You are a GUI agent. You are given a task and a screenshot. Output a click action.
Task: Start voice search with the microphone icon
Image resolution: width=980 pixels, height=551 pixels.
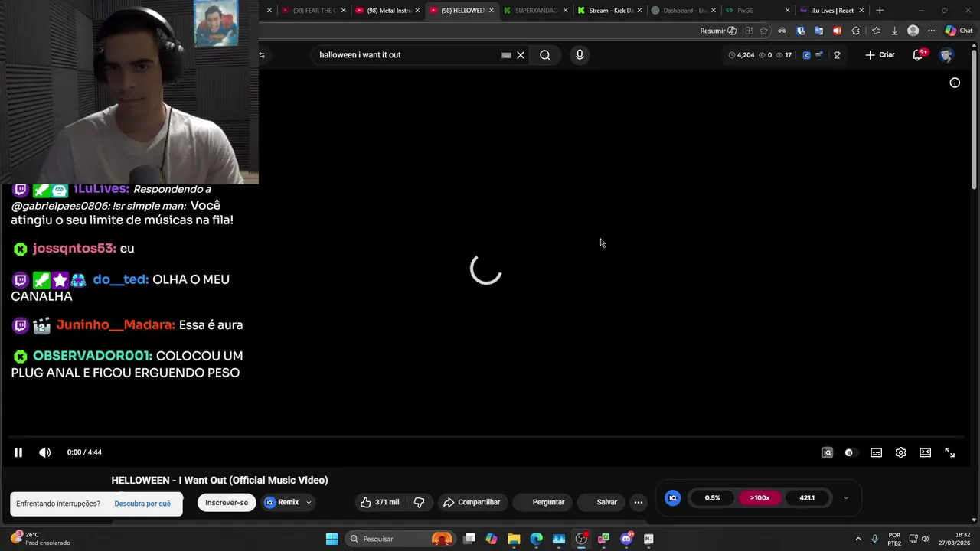pyautogui.click(x=580, y=55)
